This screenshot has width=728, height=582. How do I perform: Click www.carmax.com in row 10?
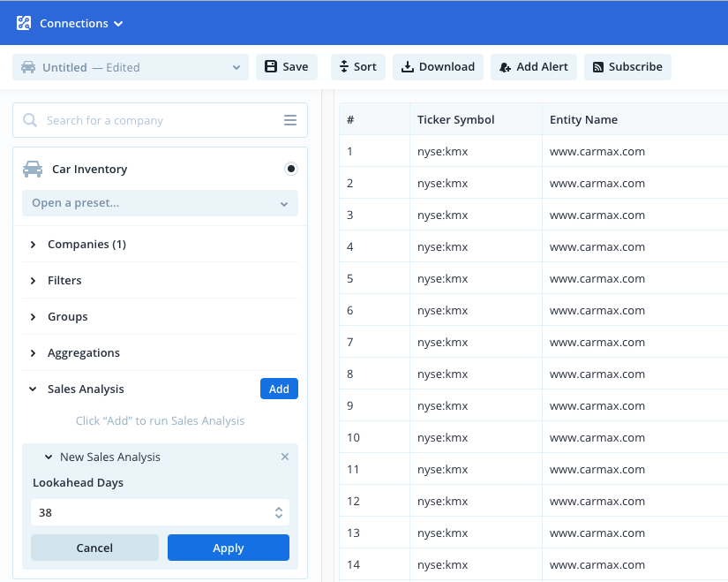[597, 437]
